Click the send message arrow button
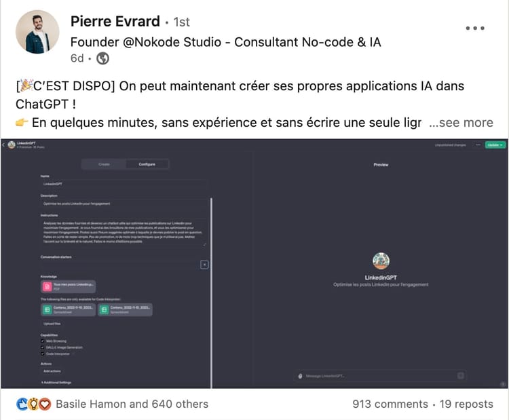The height and width of the screenshot is (420, 509). point(461,376)
